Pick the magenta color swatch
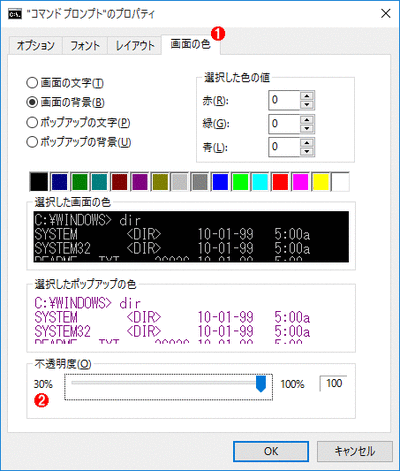 pyautogui.click(x=300, y=182)
